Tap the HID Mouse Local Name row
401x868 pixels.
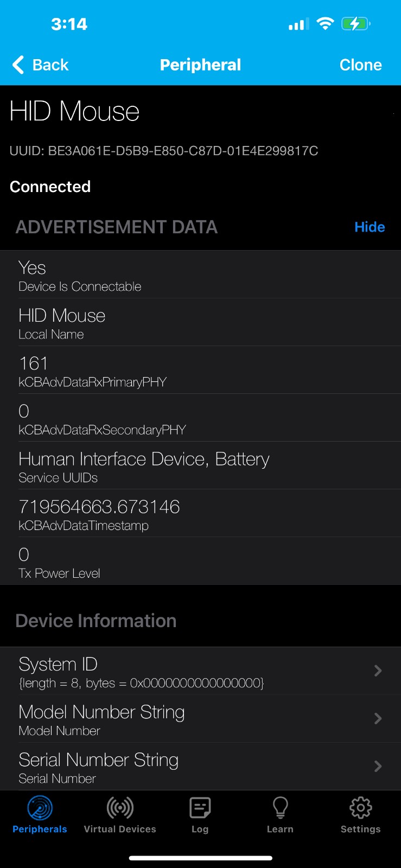[201, 322]
